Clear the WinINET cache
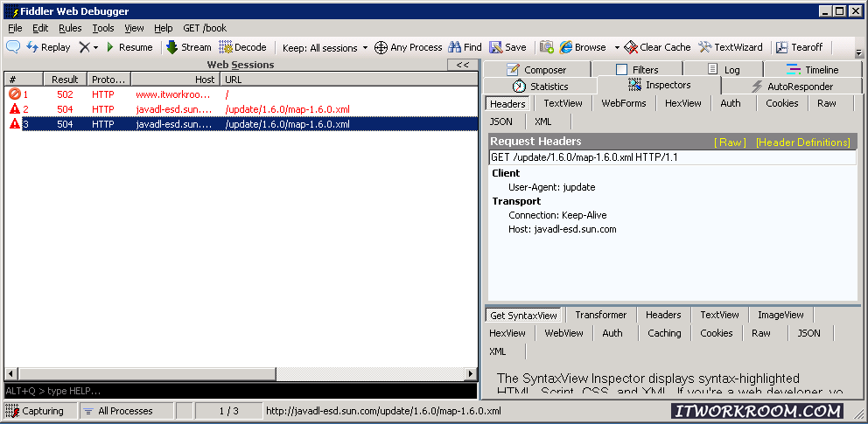 point(657,47)
